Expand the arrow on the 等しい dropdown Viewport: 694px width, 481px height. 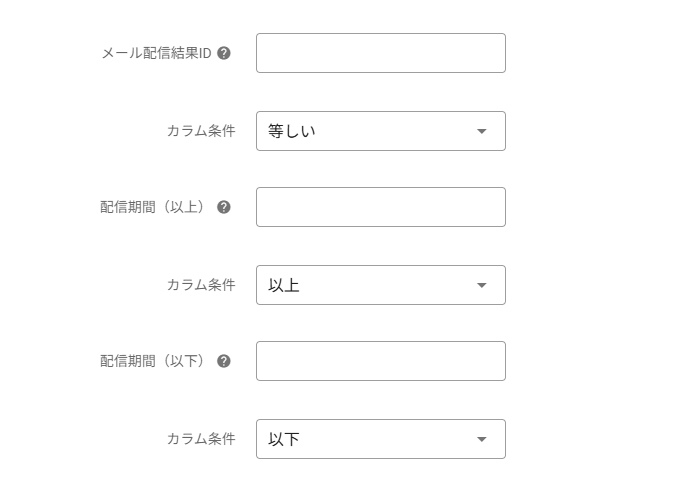click(482, 131)
